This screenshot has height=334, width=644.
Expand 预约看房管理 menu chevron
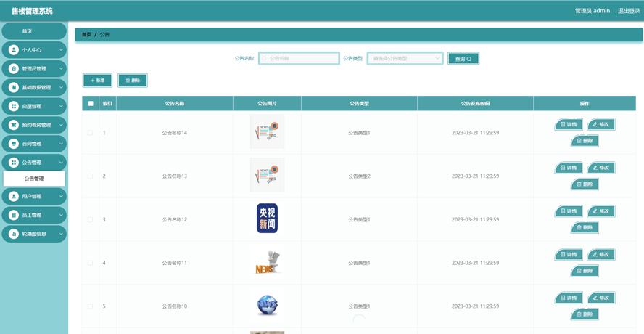coord(61,125)
